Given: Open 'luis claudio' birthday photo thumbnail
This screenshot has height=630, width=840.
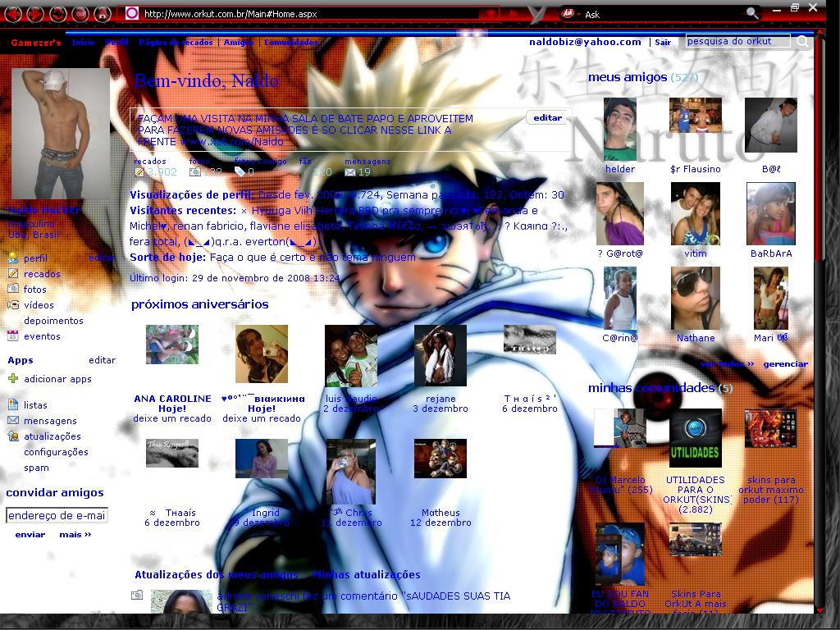Looking at the screenshot, I should tap(351, 356).
